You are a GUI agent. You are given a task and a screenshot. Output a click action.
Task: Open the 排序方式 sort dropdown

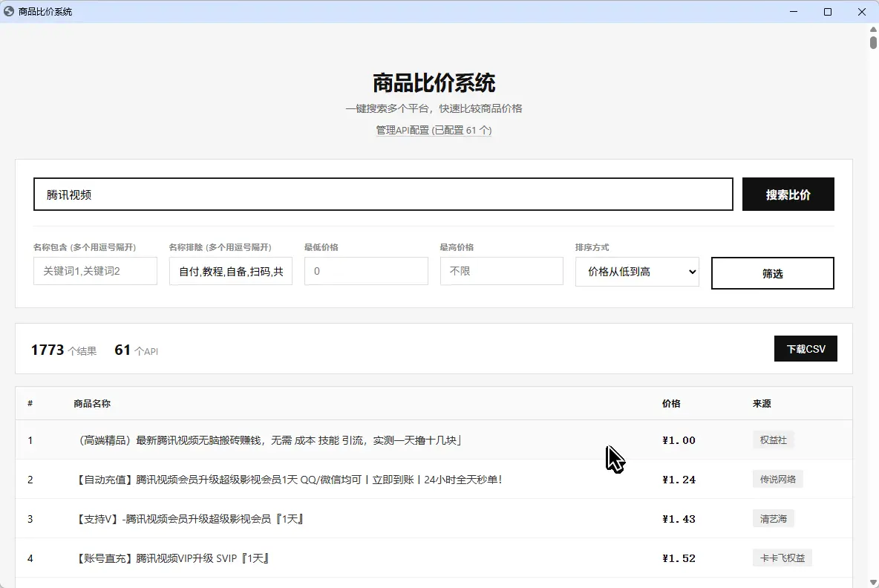click(637, 271)
